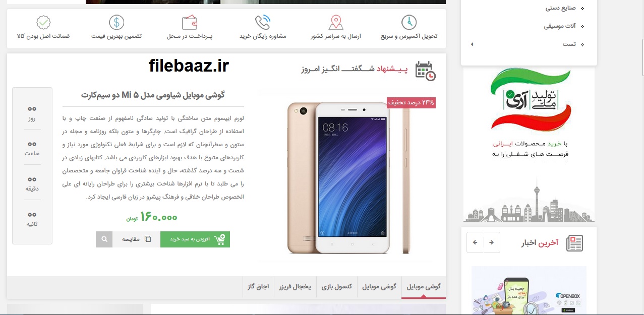Open the Xiaomi Mi 5 product title
644x315 pixels.
point(153,95)
